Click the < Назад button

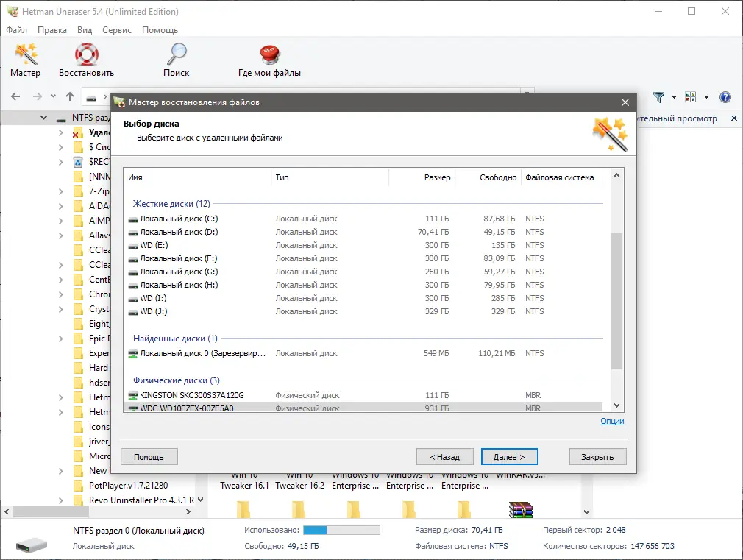coord(444,457)
